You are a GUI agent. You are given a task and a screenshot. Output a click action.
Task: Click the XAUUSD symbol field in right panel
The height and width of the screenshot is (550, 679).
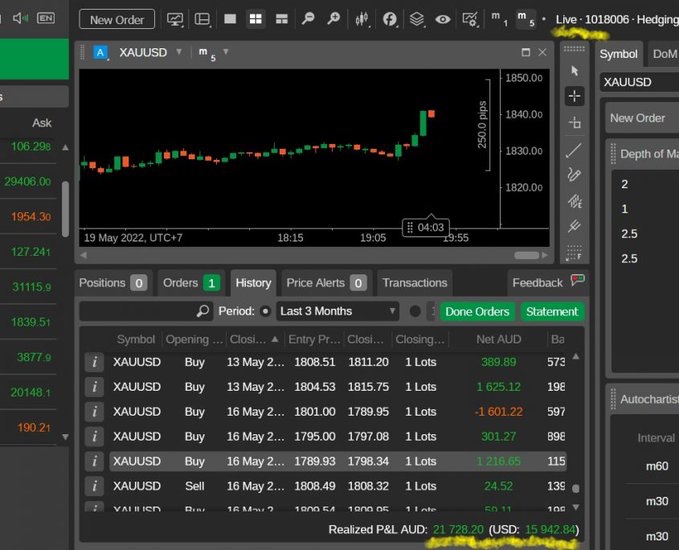tap(639, 82)
